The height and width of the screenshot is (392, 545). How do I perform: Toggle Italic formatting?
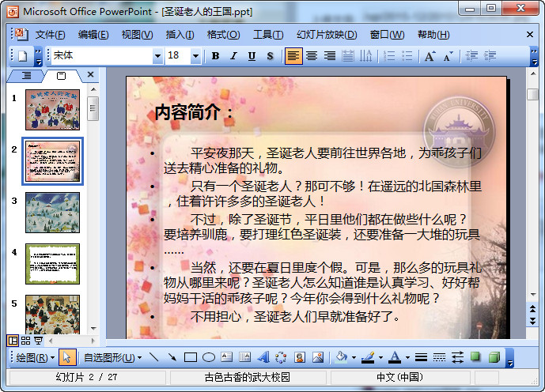(233, 56)
